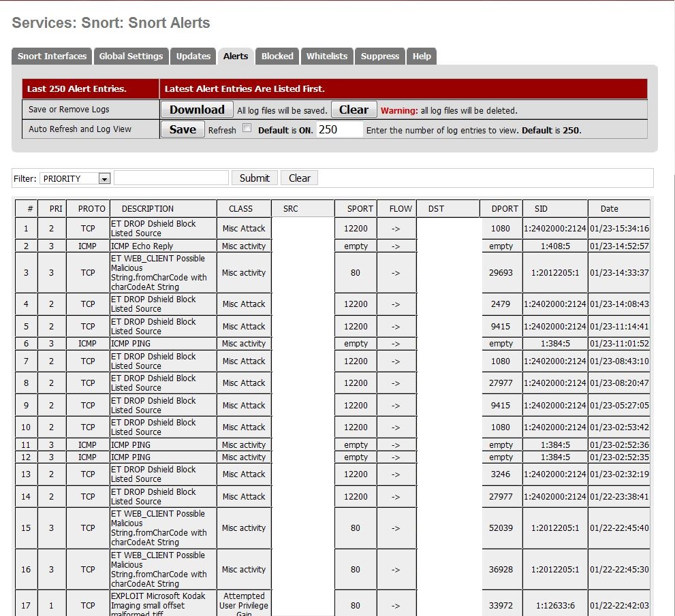
Task: Click the date 01/22-23:38:41
Action: tap(619, 496)
